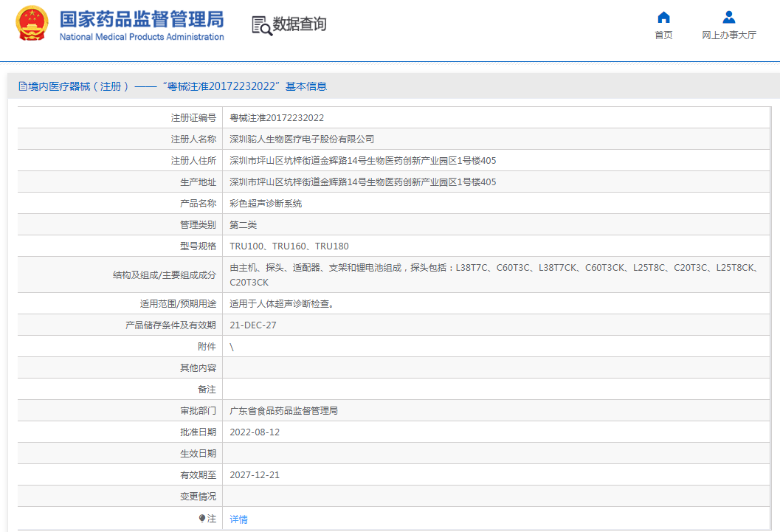The height and width of the screenshot is (532, 780).
Task: Select registrant name 深圳驼人生物医疗电子股份有限公司
Action: [x=302, y=139]
